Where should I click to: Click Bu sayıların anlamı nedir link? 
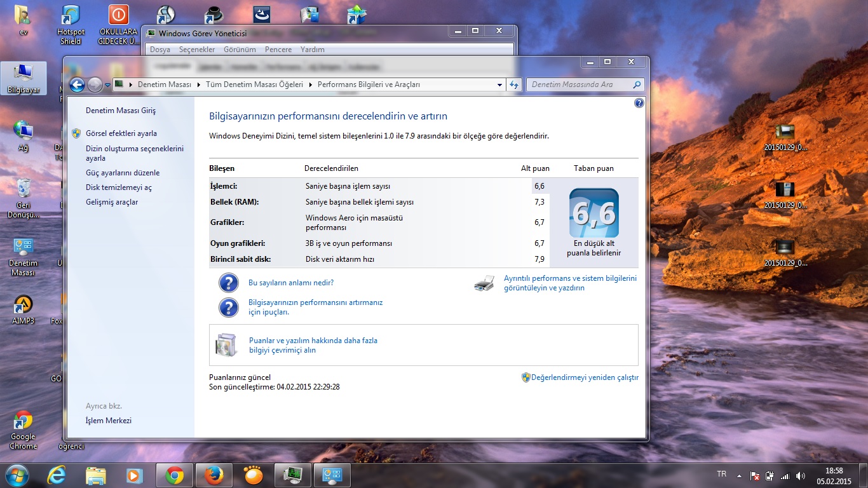pyautogui.click(x=290, y=283)
